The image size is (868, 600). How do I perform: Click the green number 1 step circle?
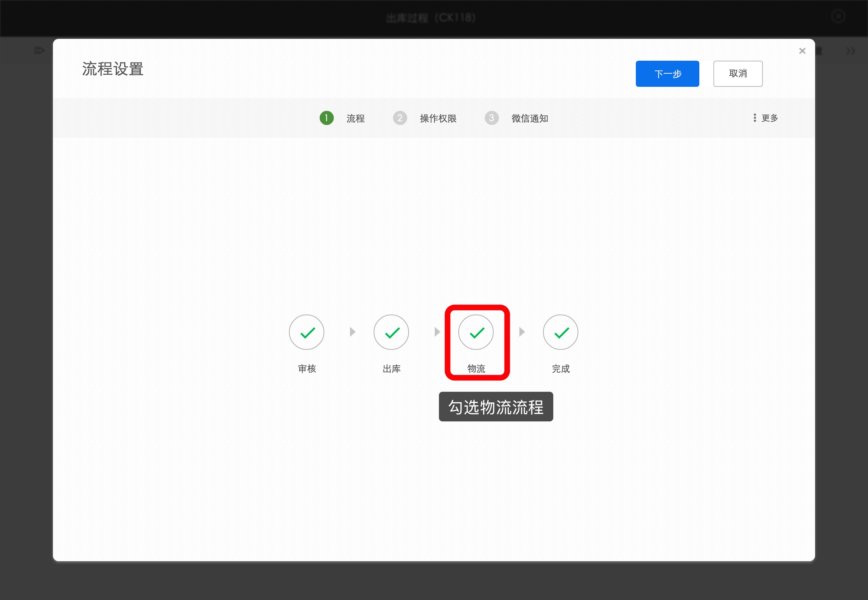(326, 118)
